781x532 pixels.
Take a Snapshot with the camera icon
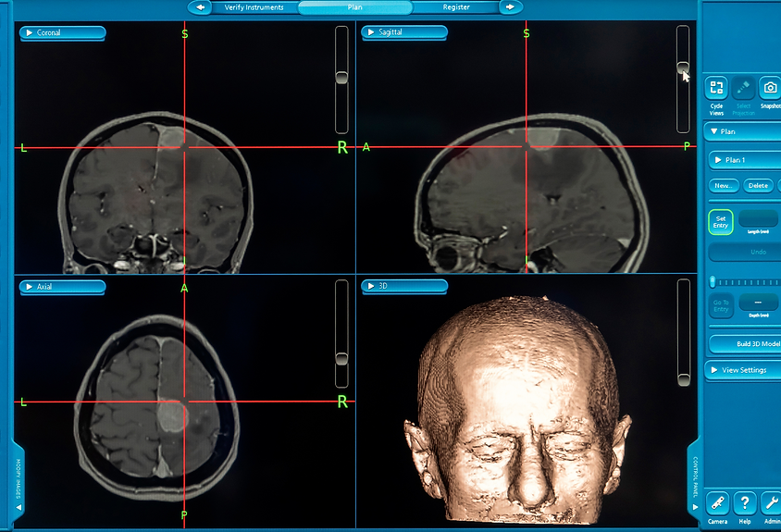coord(770,88)
